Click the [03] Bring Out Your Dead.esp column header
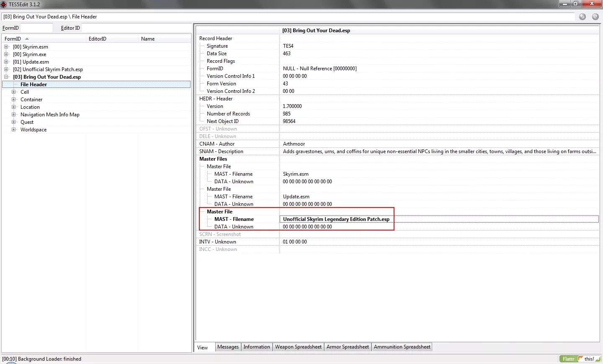Screen dimensions: 603x364 [x=439, y=31]
